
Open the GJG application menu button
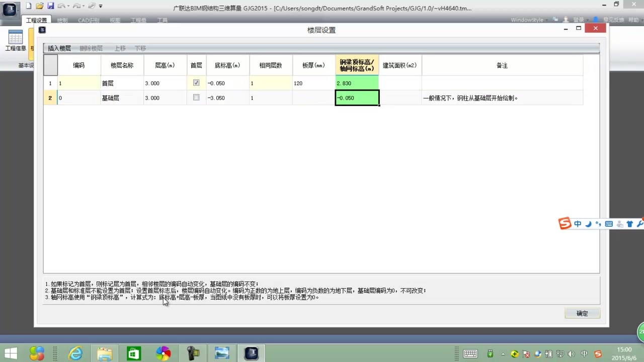pos(10,10)
